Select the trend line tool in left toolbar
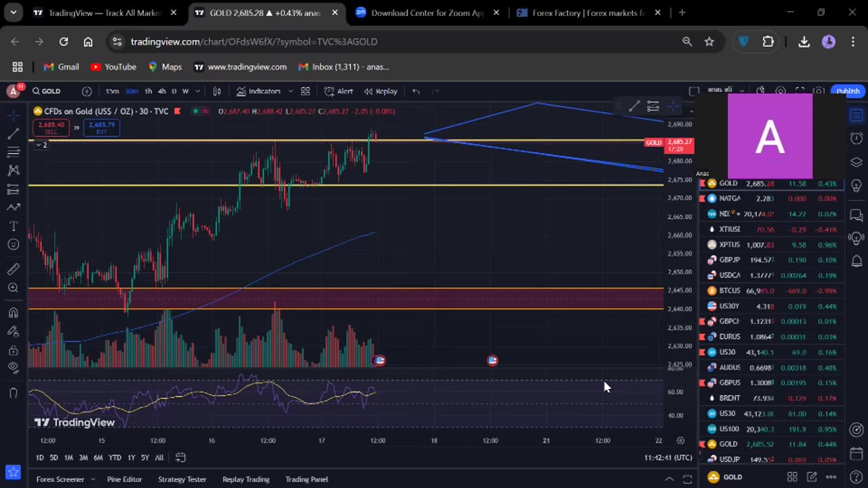 coord(13,134)
